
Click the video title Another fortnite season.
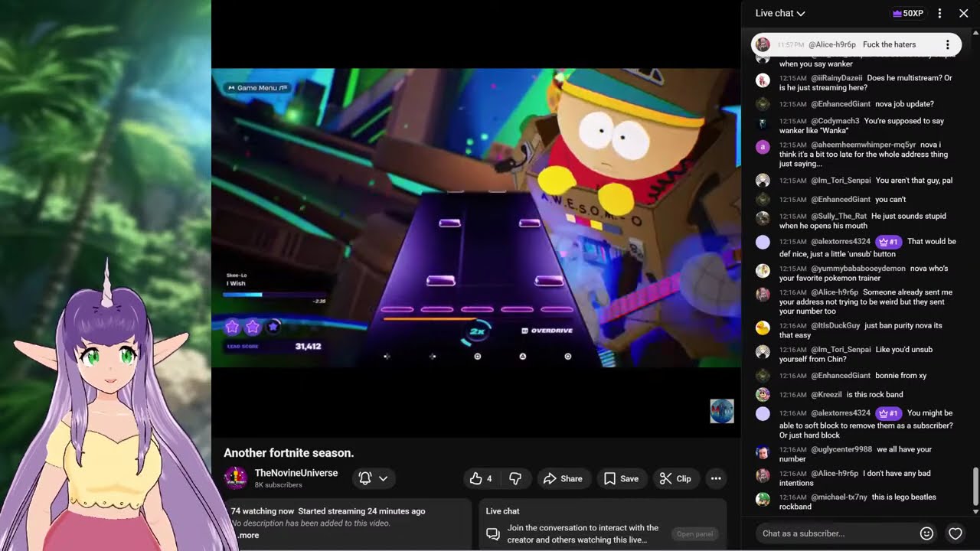289,452
